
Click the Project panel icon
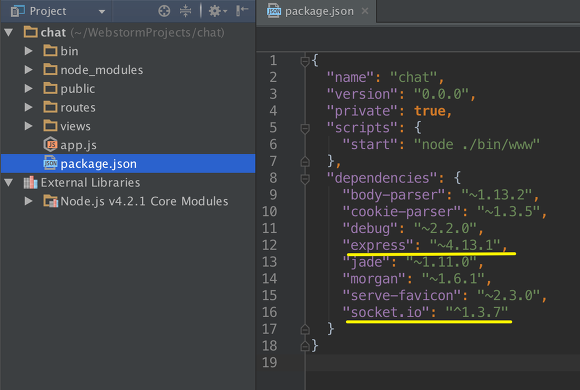pyautogui.click(x=17, y=11)
